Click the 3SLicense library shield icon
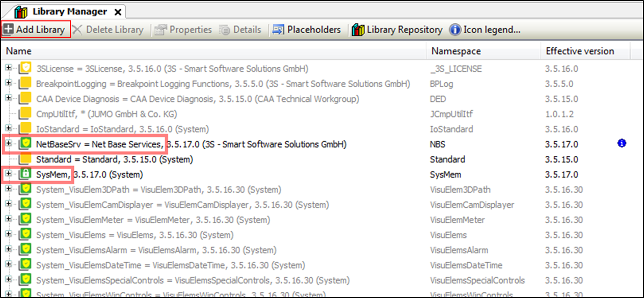This screenshot has width=644, height=298. [25, 68]
